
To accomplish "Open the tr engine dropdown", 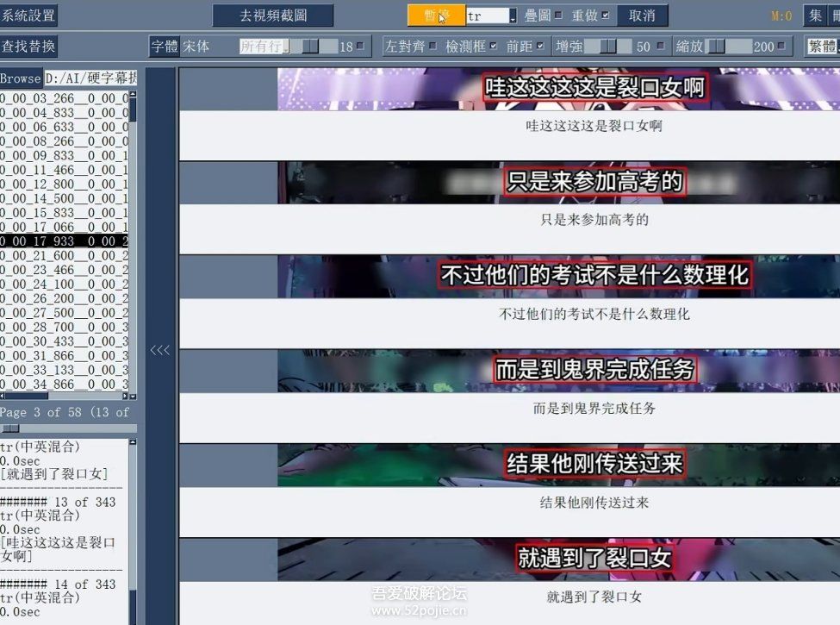I will click(x=491, y=16).
